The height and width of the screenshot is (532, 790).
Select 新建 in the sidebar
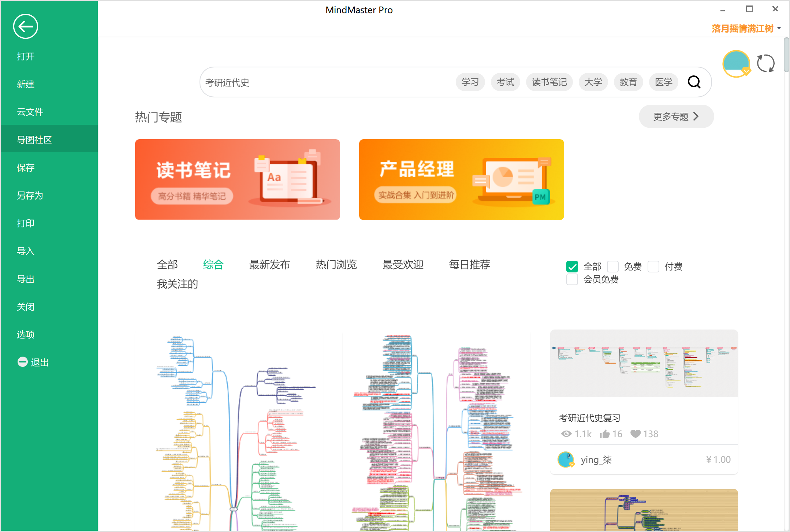coord(49,84)
